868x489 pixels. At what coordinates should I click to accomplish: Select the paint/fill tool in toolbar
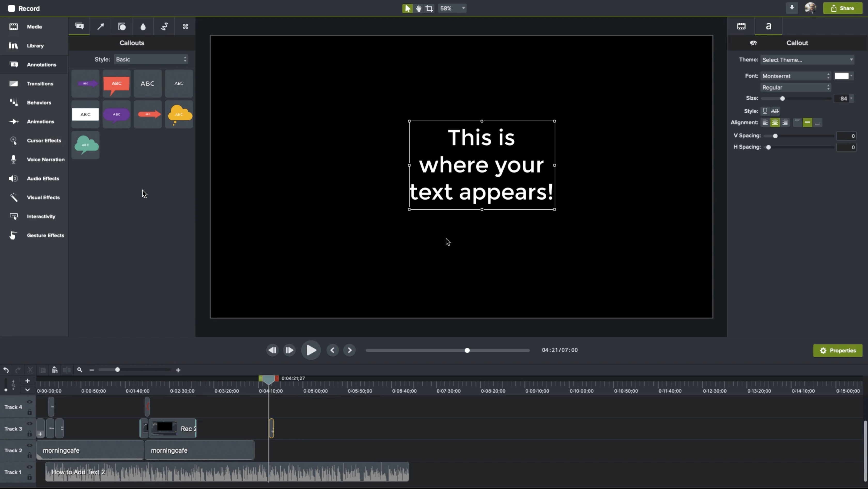[x=143, y=26]
